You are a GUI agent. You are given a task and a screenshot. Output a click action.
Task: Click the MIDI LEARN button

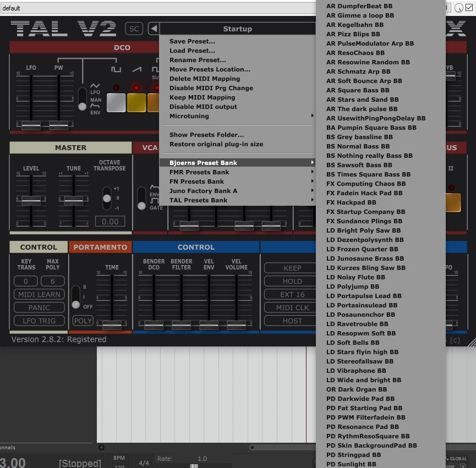pyautogui.click(x=39, y=295)
